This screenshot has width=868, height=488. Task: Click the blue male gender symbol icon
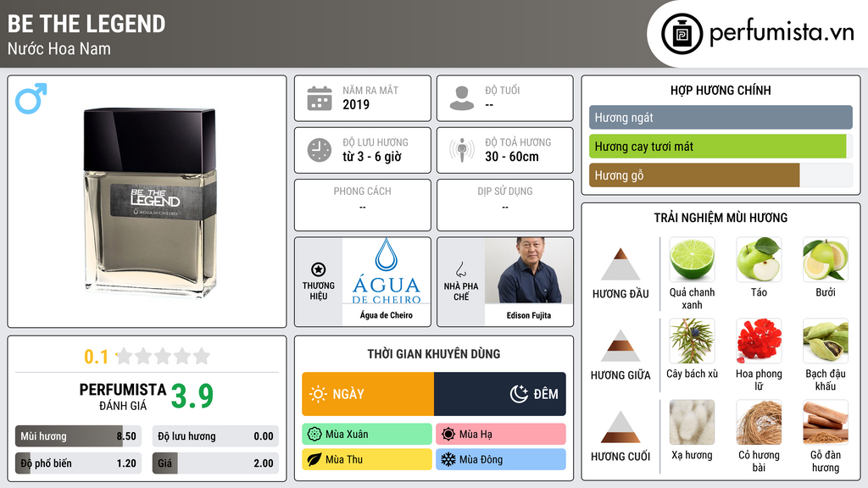click(31, 98)
